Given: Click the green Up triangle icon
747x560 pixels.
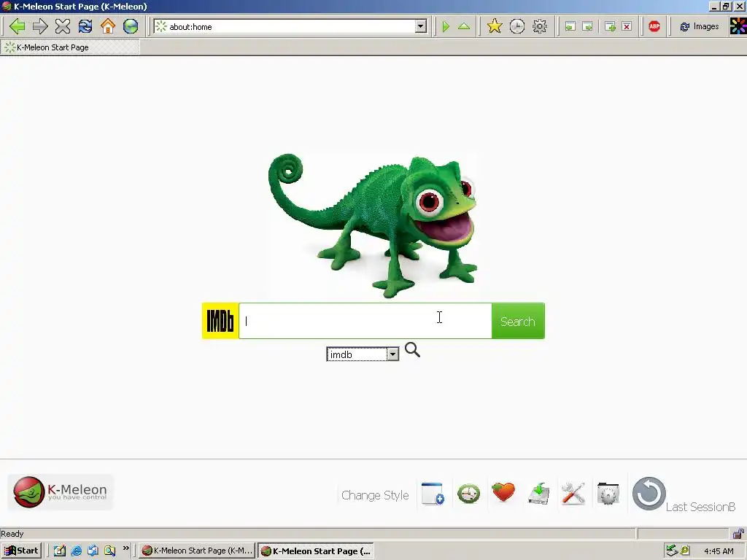Looking at the screenshot, I should click(464, 27).
